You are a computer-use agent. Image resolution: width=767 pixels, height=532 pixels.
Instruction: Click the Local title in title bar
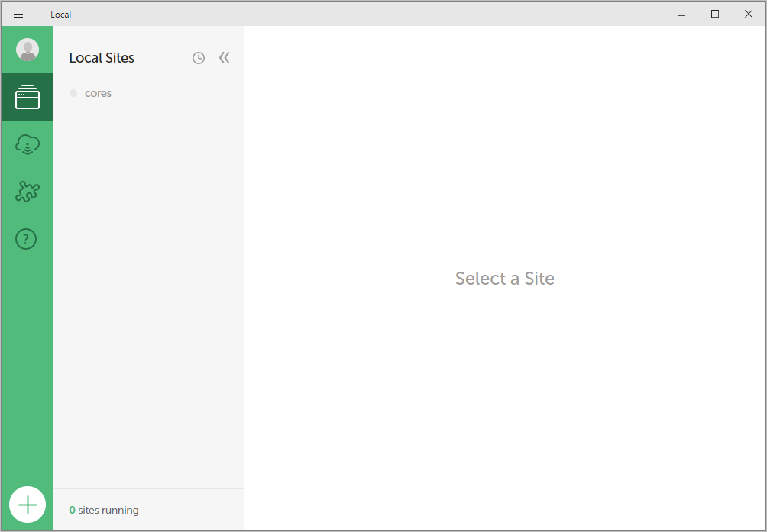click(x=60, y=15)
